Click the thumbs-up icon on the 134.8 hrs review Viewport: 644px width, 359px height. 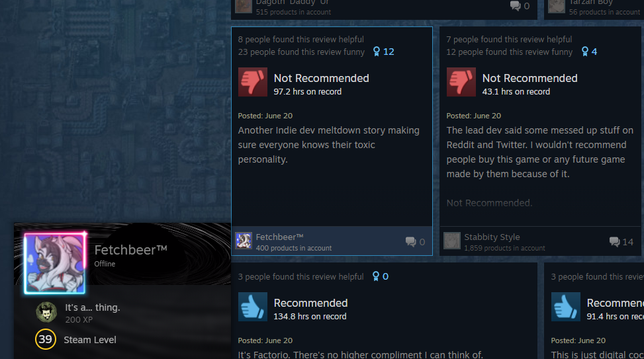253,307
